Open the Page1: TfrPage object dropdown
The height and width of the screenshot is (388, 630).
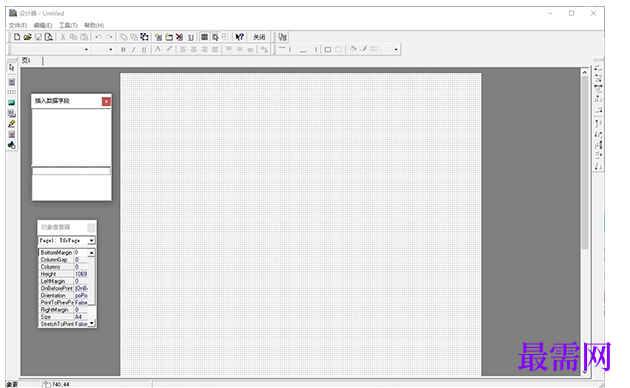point(92,240)
